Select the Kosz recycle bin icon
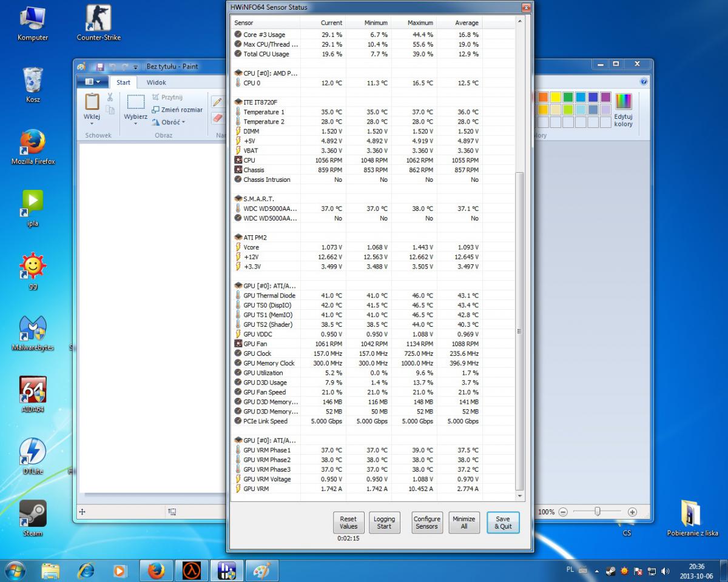728x582 pixels. (33, 85)
